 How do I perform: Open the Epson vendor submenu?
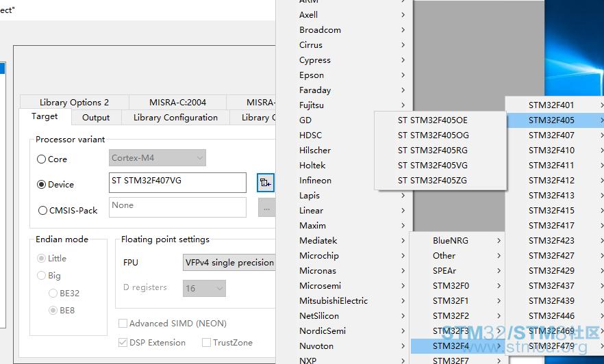pyautogui.click(x=344, y=75)
